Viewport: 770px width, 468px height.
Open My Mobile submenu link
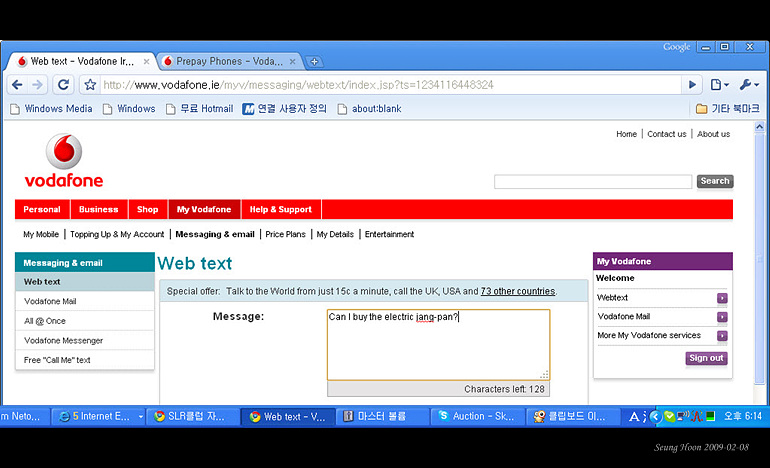[x=41, y=234]
